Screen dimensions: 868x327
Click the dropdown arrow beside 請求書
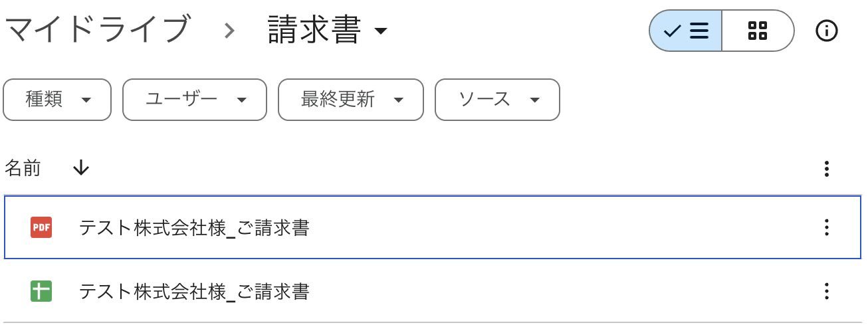click(381, 31)
